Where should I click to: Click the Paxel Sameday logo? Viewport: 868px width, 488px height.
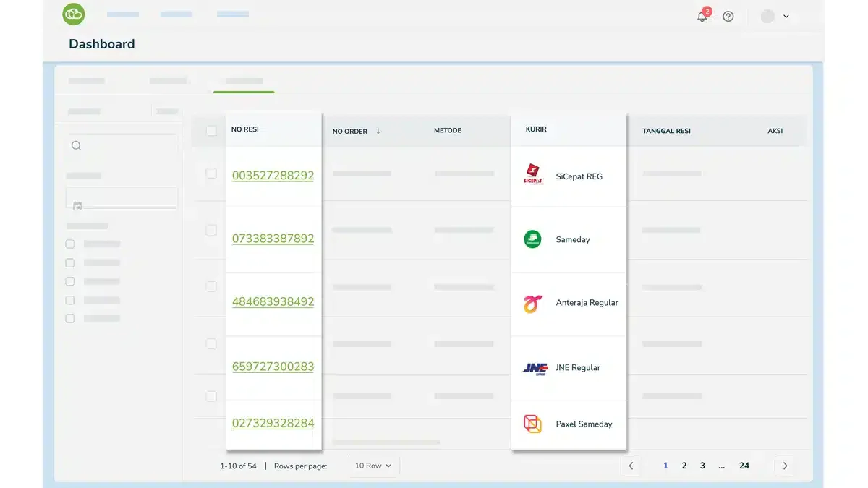[532, 424]
